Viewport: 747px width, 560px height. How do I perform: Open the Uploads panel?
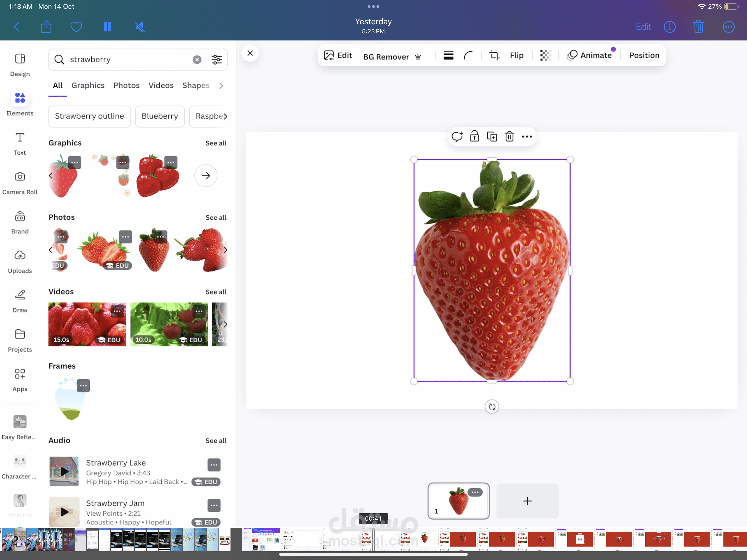(x=20, y=261)
